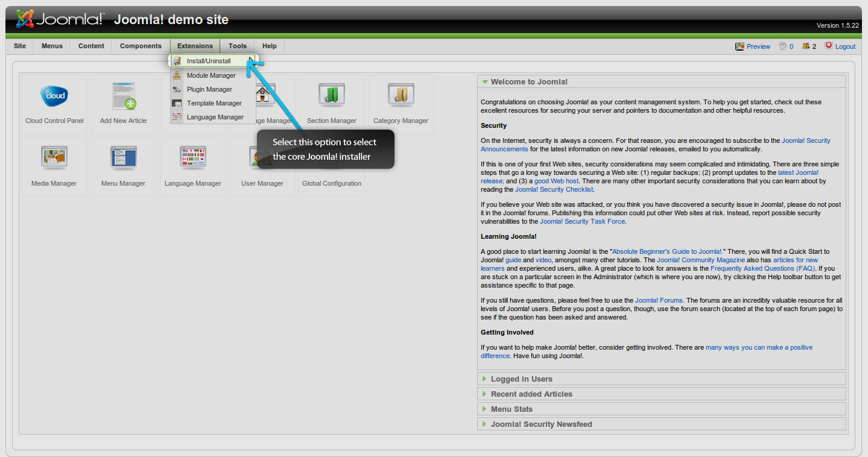The image size is (868, 457).
Task: Expand the Recent added Articles panel
Action: click(x=662, y=394)
